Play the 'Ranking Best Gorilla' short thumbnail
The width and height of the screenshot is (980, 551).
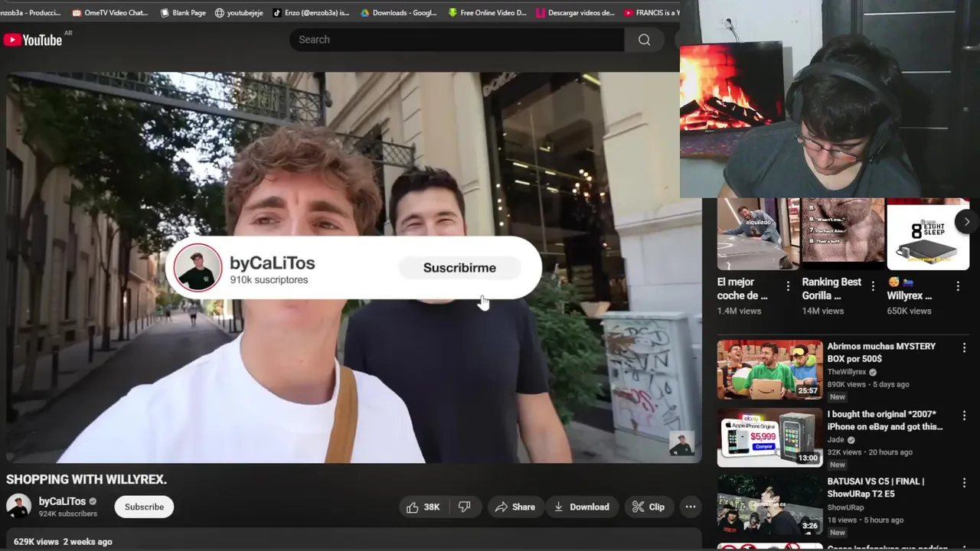coord(843,234)
